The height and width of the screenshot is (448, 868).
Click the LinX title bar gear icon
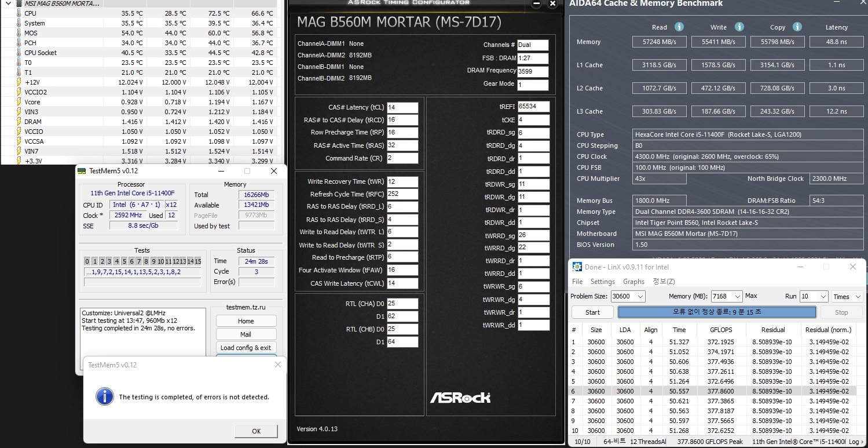coord(577,267)
